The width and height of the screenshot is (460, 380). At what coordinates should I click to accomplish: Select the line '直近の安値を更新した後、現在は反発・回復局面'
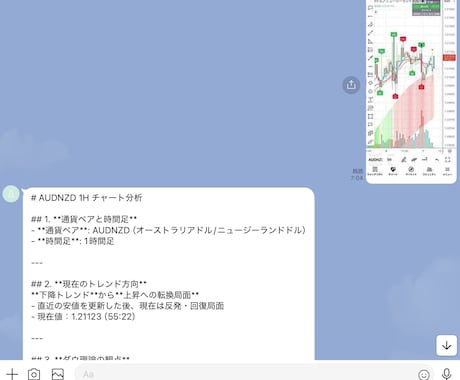127,306
